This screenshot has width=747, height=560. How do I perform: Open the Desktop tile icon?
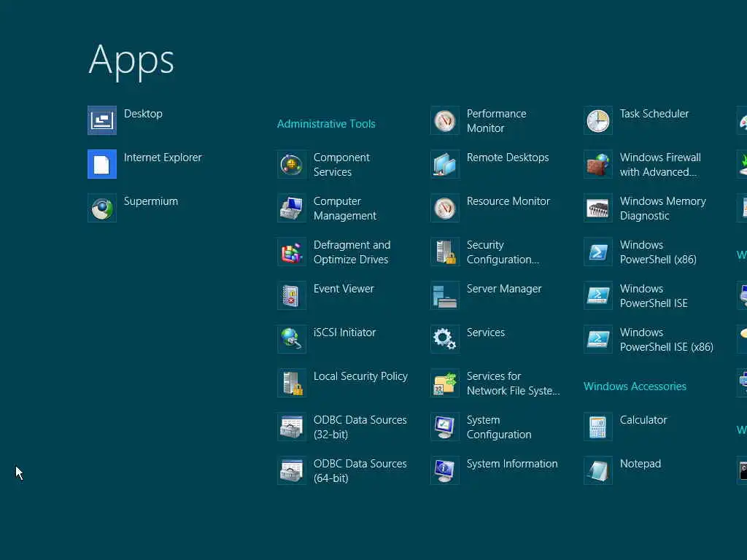coord(102,120)
